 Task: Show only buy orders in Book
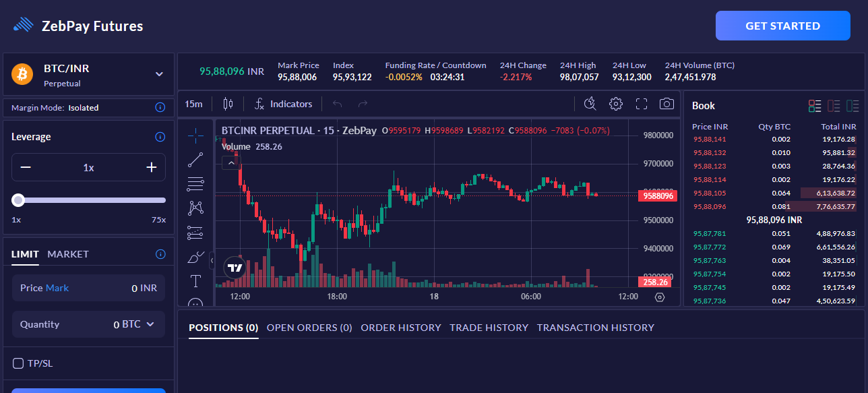click(x=852, y=106)
